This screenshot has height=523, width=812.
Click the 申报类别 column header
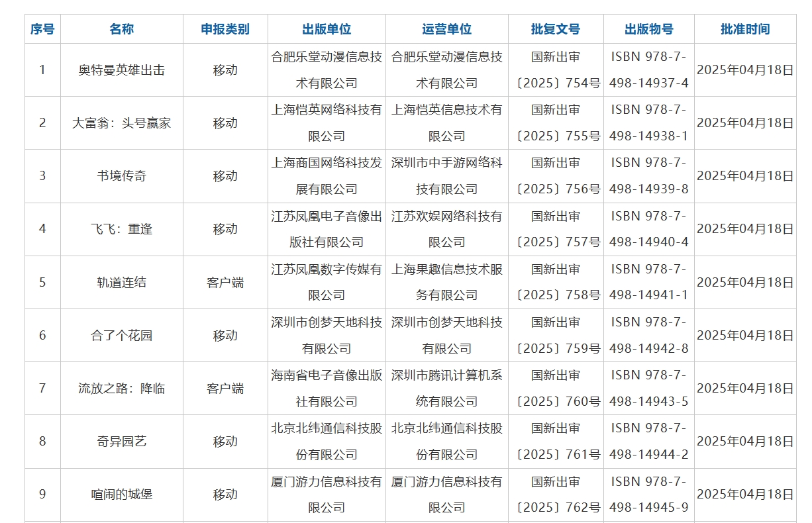(225, 29)
